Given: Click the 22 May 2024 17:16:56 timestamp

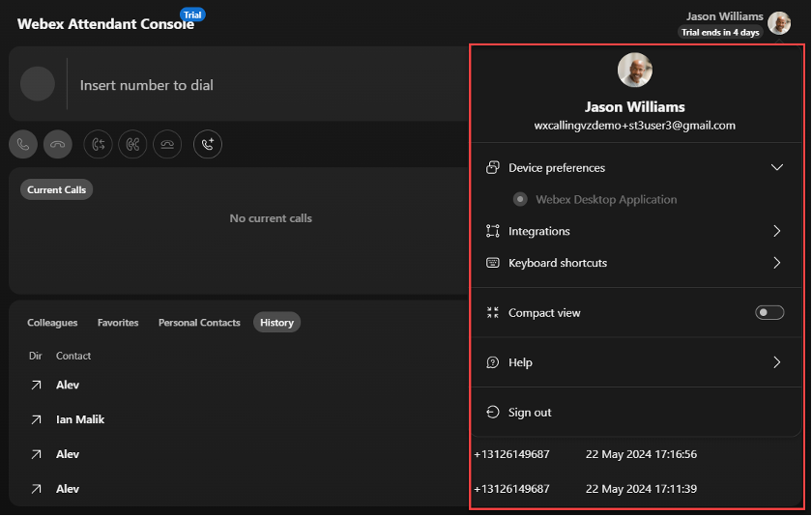Looking at the screenshot, I should [641, 454].
